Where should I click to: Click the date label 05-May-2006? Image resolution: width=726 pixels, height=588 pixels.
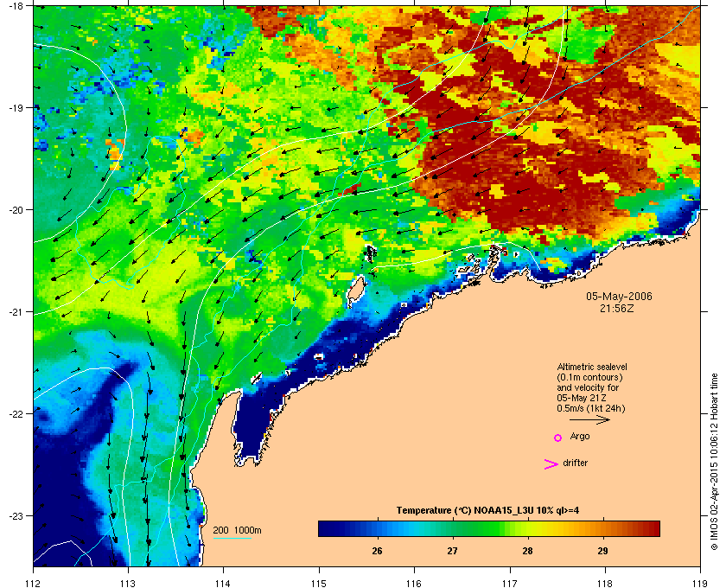(619, 297)
